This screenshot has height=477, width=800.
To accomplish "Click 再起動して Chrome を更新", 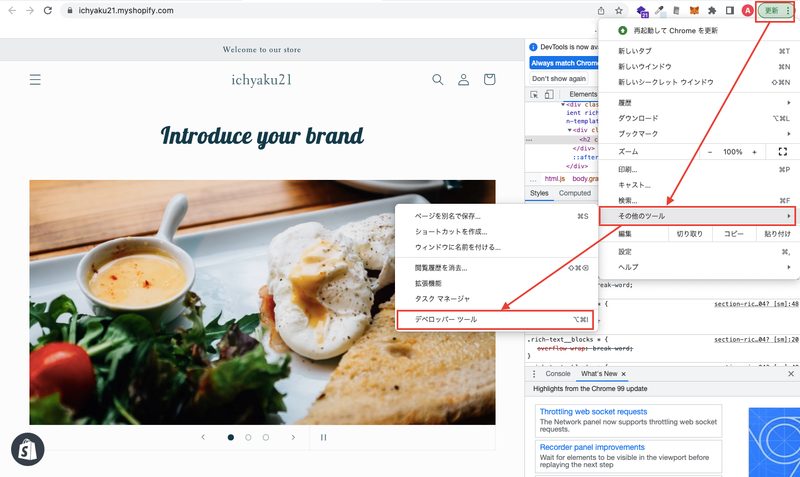I will [x=697, y=31].
